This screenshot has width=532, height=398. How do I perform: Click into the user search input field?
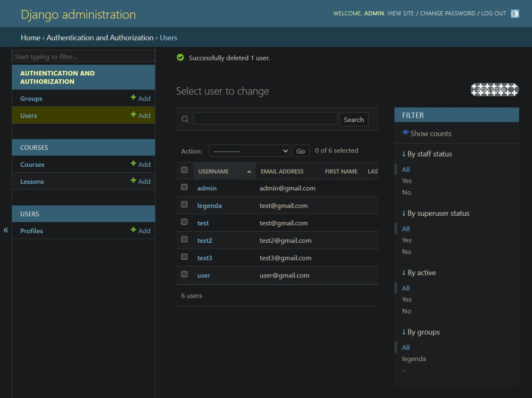(265, 118)
